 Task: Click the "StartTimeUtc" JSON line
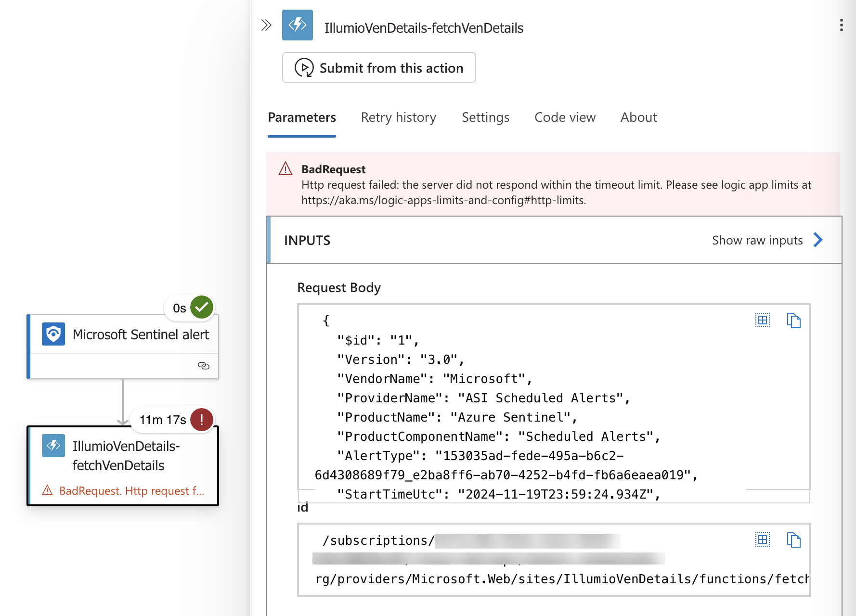coord(498,494)
